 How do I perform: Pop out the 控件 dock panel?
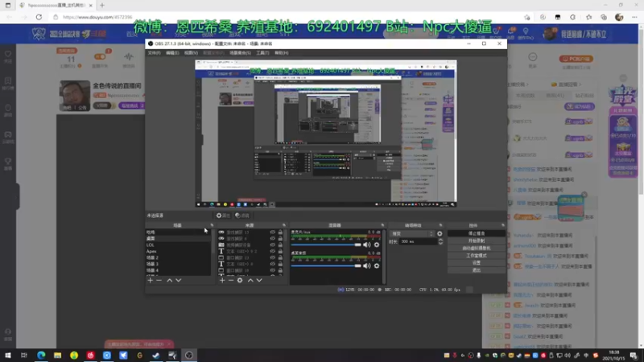pos(503,225)
